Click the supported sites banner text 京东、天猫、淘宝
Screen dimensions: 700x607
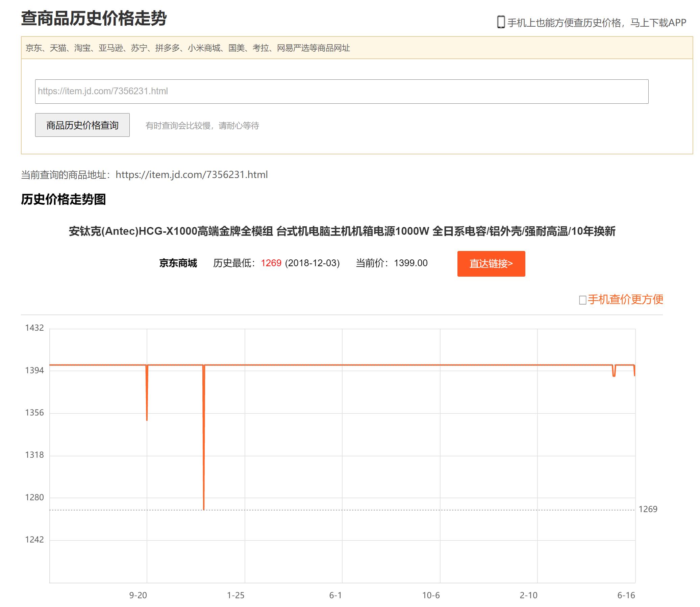pyautogui.click(x=188, y=48)
